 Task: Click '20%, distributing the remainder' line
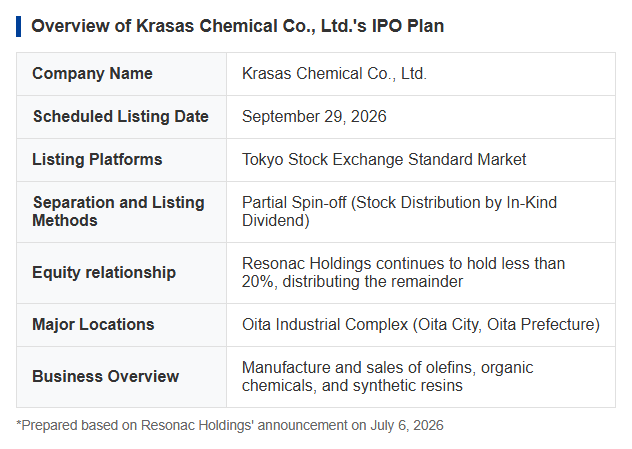tap(352, 282)
